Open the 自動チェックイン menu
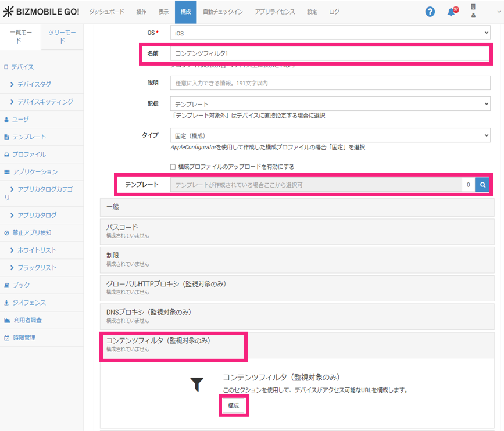 (x=223, y=12)
